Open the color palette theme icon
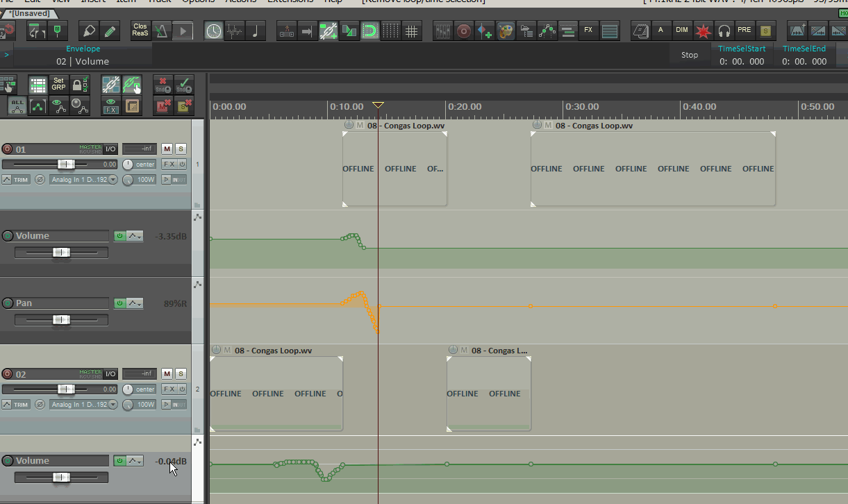Screen dimensions: 848x504 tap(506, 31)
